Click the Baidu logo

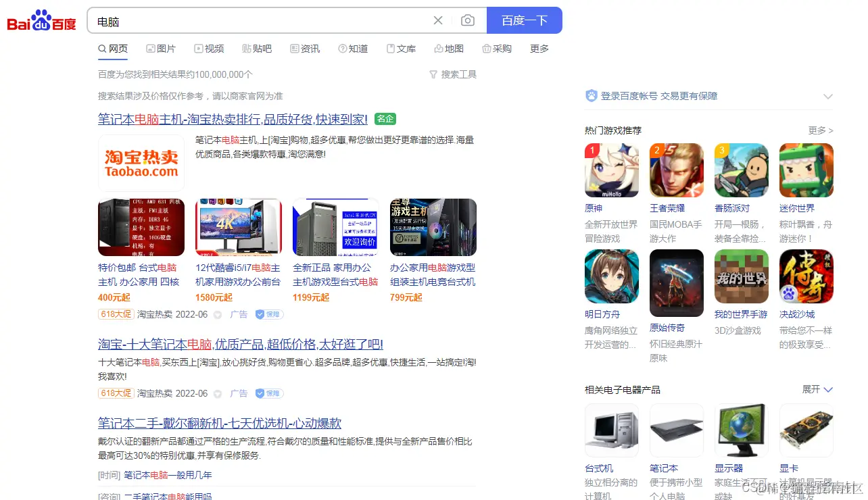tap(41, 22)
